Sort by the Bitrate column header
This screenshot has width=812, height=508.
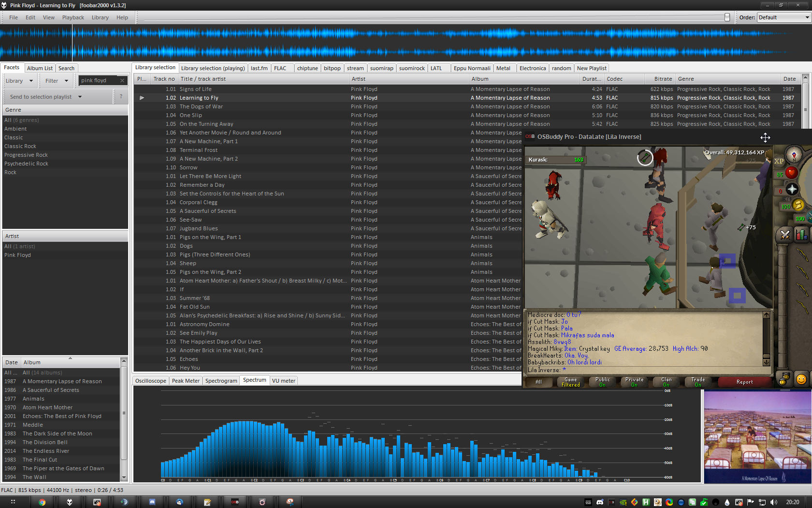[x=660, y=79]
